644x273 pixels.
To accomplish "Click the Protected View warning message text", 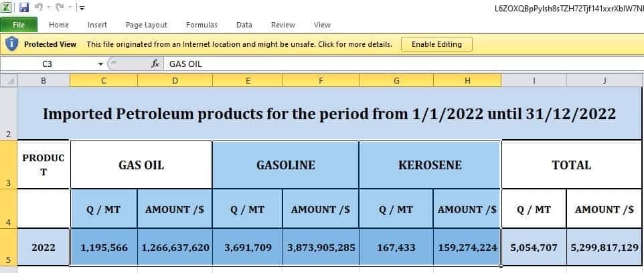I will point(239,44).
